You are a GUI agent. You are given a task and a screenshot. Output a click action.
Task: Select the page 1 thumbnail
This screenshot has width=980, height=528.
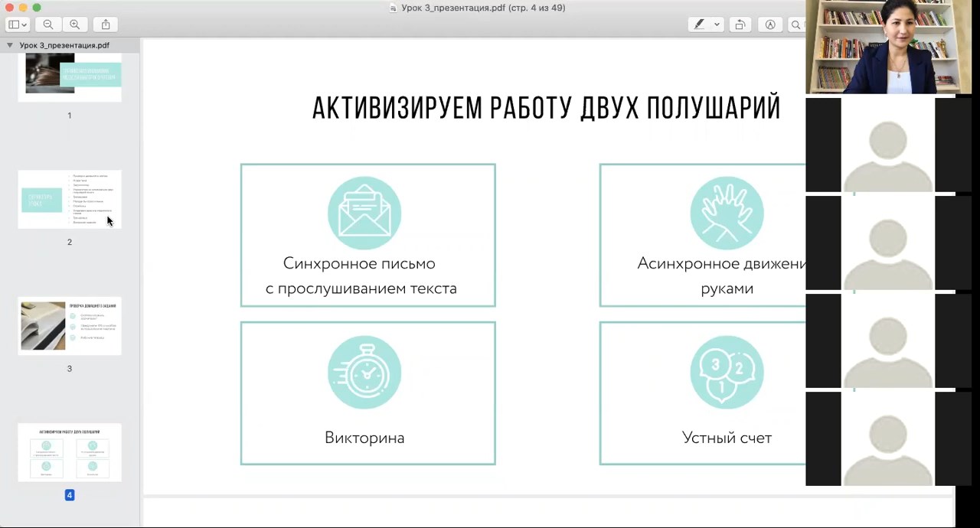(70, 77)
